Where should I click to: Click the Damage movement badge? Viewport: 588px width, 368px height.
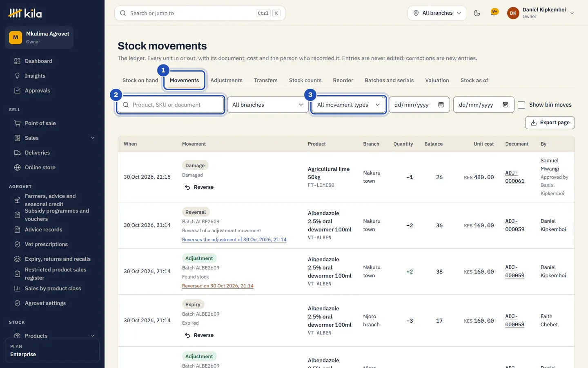click(195, 166)
